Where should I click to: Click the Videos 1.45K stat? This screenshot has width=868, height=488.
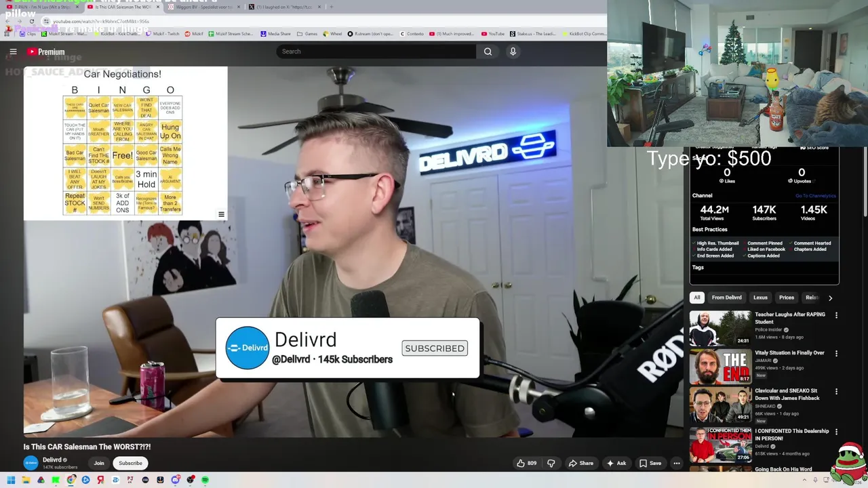pos(813,213)
